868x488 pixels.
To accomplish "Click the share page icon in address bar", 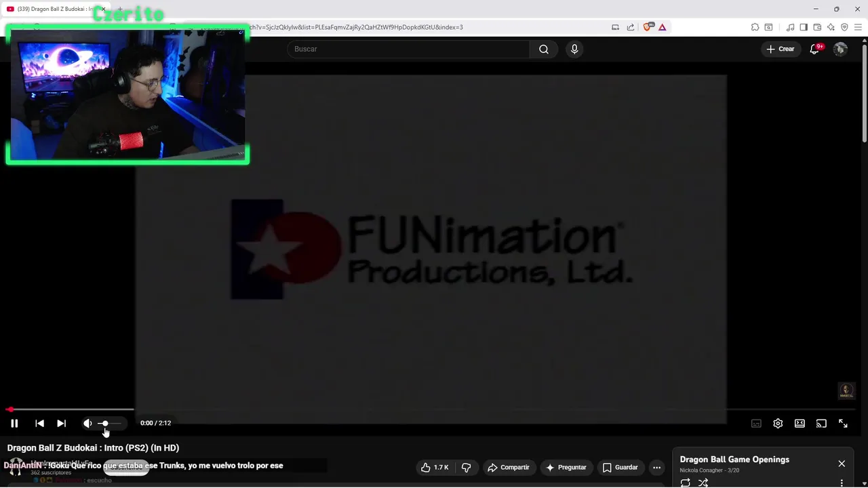I will coord(631,27).
